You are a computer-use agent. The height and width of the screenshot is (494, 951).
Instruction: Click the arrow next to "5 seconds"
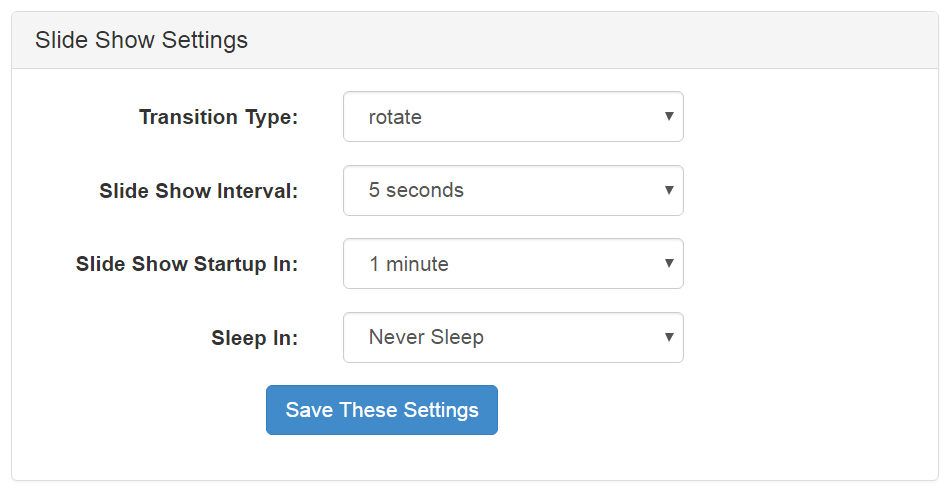669,190
